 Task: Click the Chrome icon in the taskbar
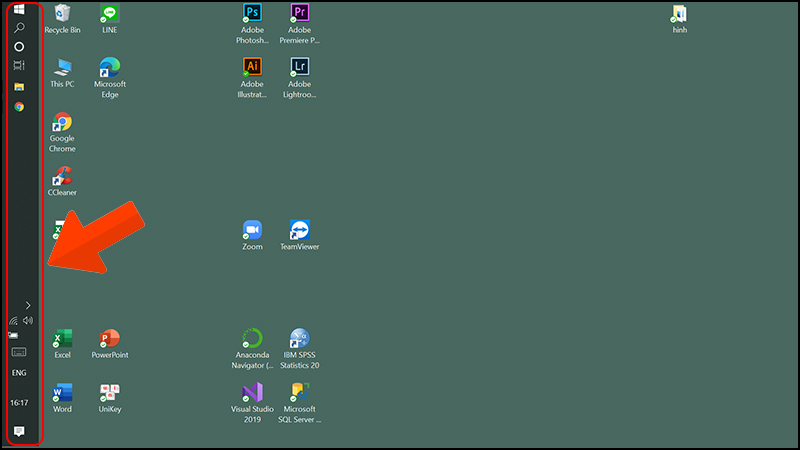pos(19,106)
